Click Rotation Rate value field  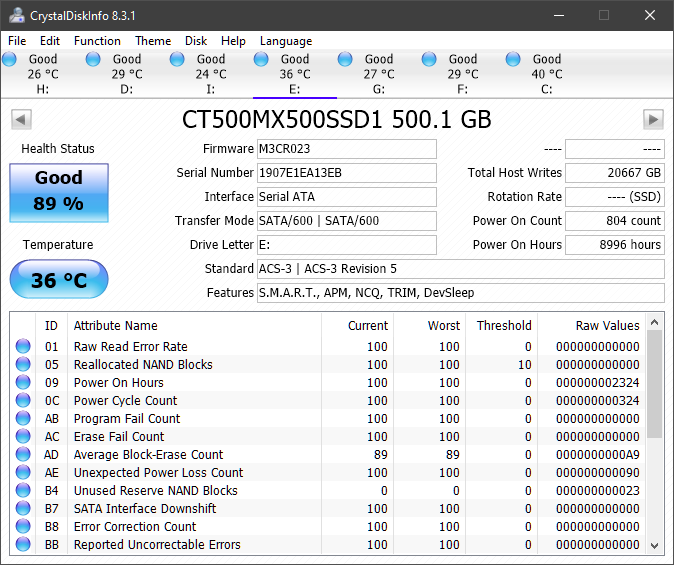click(x=615, y=197)
